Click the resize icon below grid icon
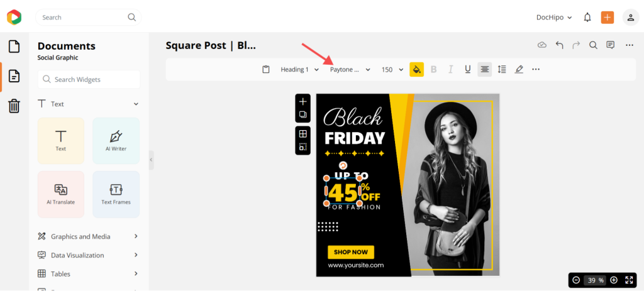The width and height of the screenshot is (644, 291). pos(303,146)
